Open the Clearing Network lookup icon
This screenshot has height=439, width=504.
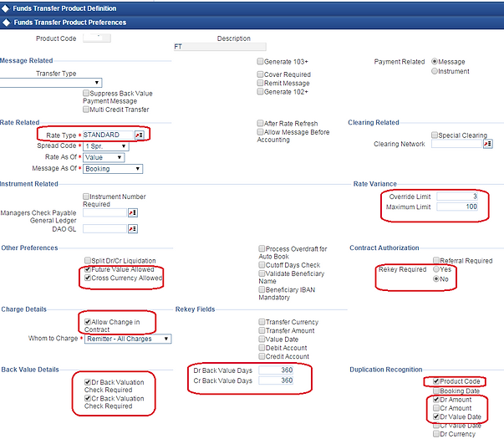[x=487, y=144]
